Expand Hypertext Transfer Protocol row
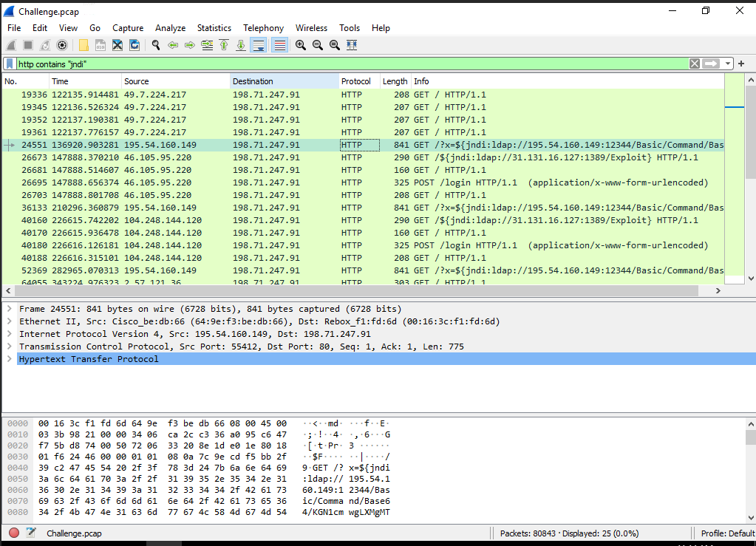The width and height of the screenshot is (756, 546). 9,358
